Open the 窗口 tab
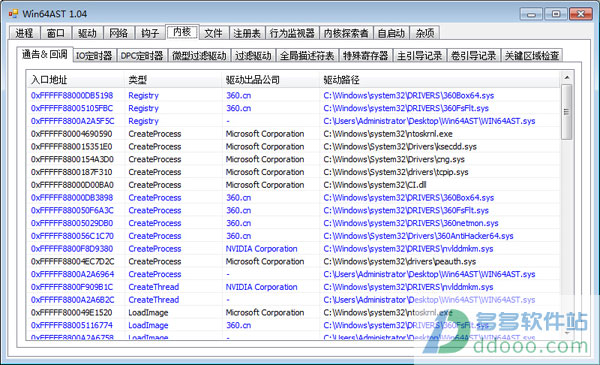This screenshot has width=600, height=365. click(x=56, y=33)
